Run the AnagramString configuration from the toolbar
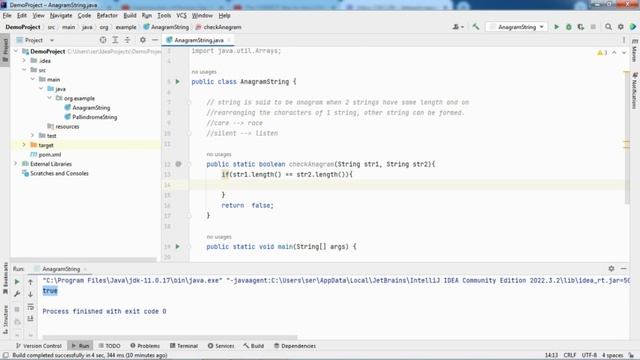This screenshot has width=640, height=360. pyautogui.click(x=556, y=27)
